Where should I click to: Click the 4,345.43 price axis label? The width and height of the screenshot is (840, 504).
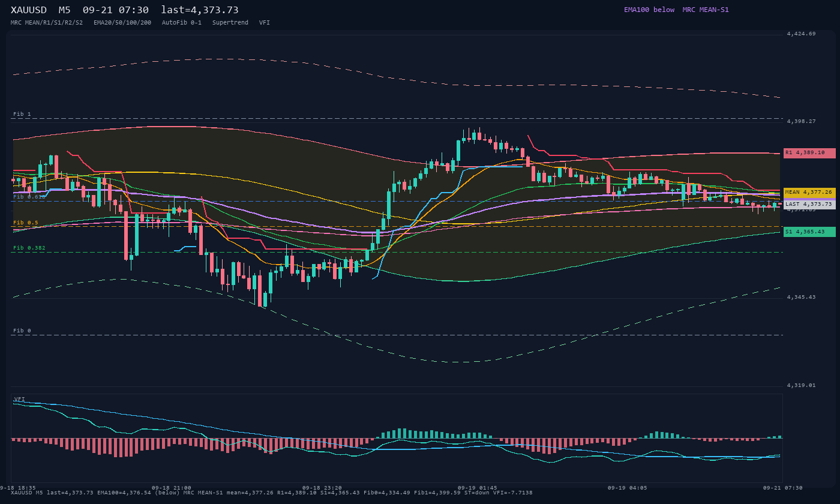point(801,297)
